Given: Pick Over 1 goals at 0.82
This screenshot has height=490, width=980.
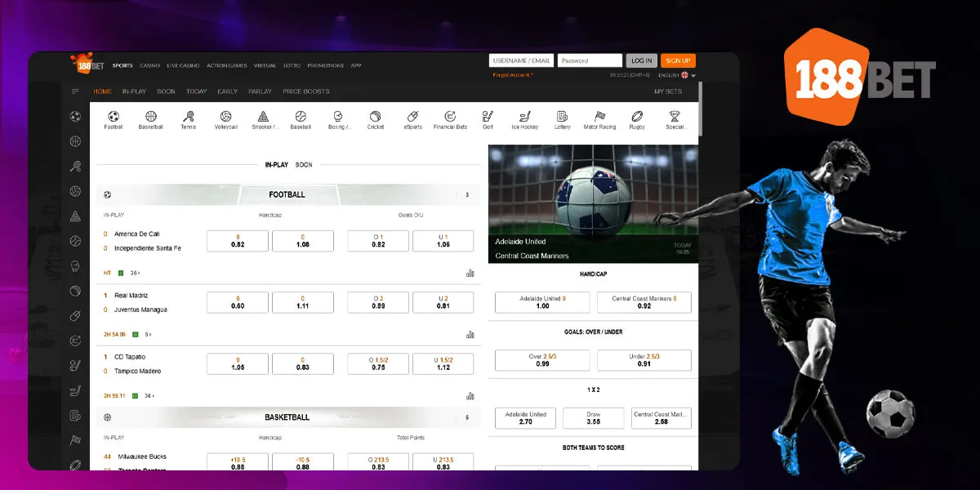Looking at the screenshot, I should 378,241.
